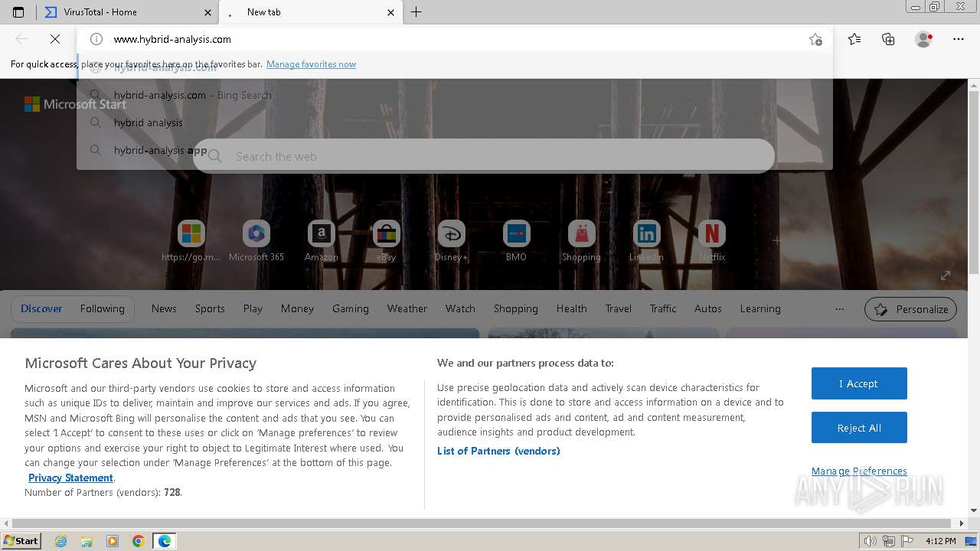Open the eBay quick link
This screenshot has width=980, height=551.
click(x=387, y=241)
